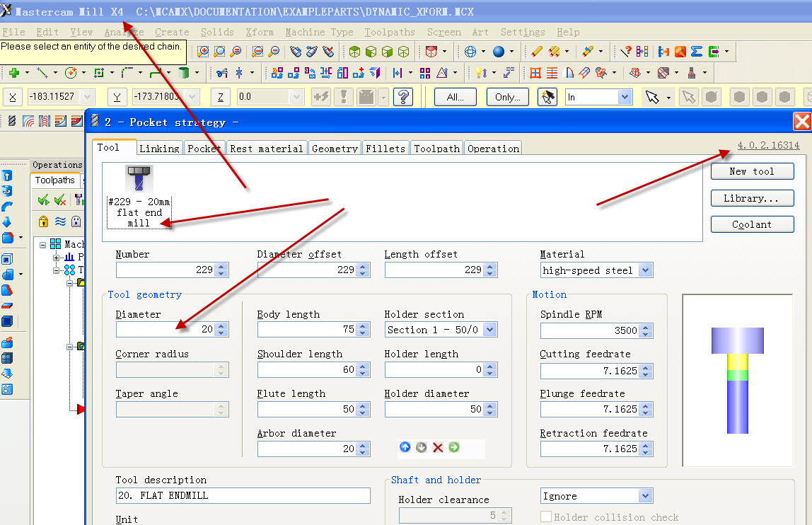Click select all operations green check icon
812x525 pixels.
click(x=44, y=200)
